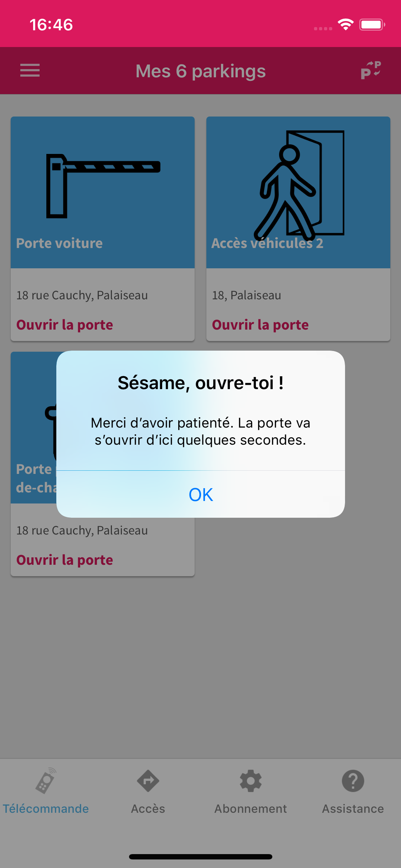401x868 pixels.
Task: Tap the parking switch icon in header
Action: click(x=371, y=70)
